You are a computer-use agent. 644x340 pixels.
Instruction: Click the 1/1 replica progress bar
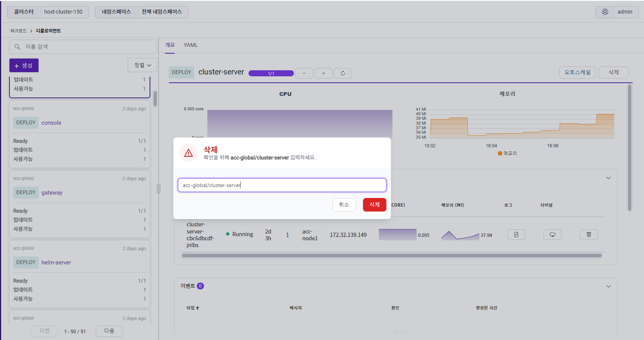point(271,73)
